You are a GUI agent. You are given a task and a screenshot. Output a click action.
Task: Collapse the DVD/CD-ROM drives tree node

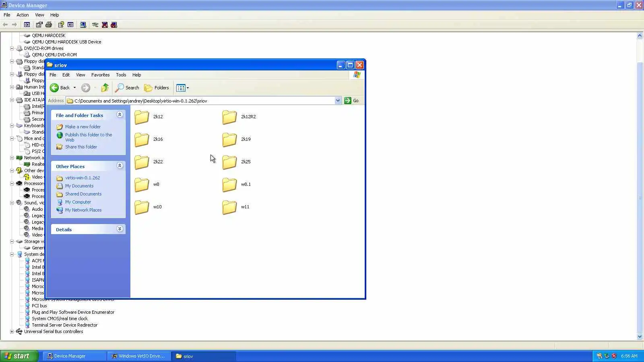[12, 48]
